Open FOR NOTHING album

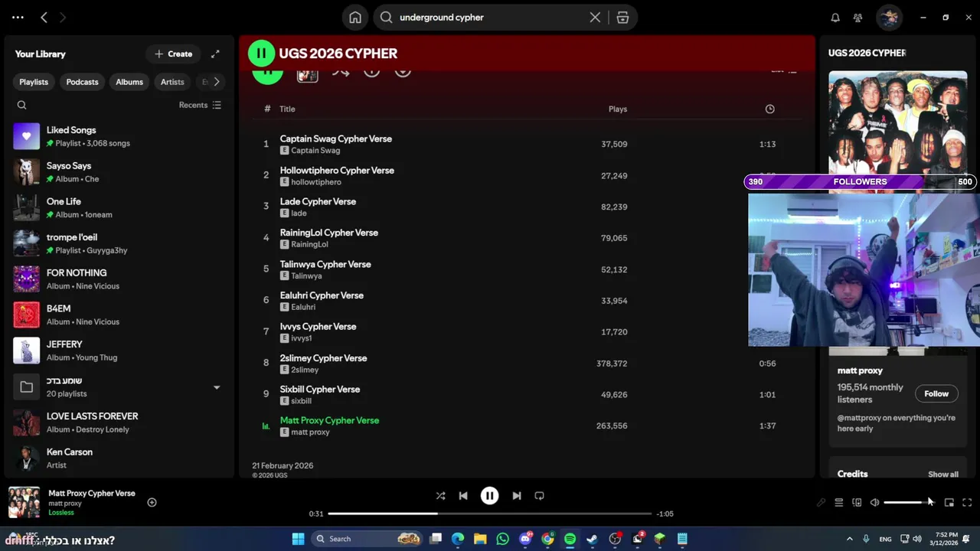coord(119,279)
